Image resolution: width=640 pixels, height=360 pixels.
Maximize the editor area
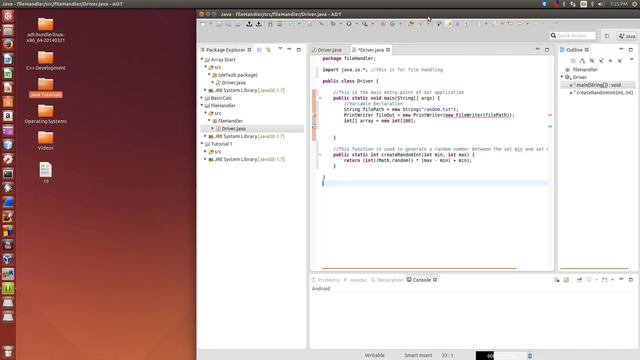[x=547, y=50]
